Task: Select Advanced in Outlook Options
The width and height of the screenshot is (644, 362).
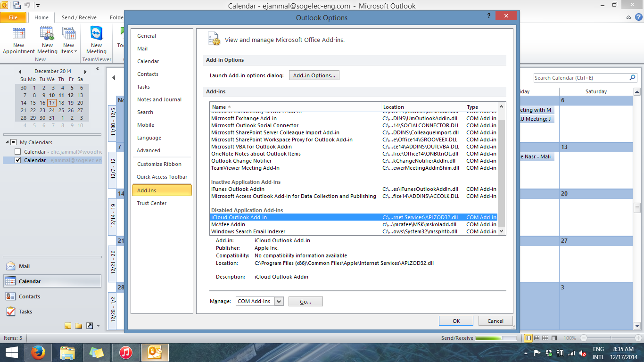Action: pyautogui.click(x=162, y=150)
